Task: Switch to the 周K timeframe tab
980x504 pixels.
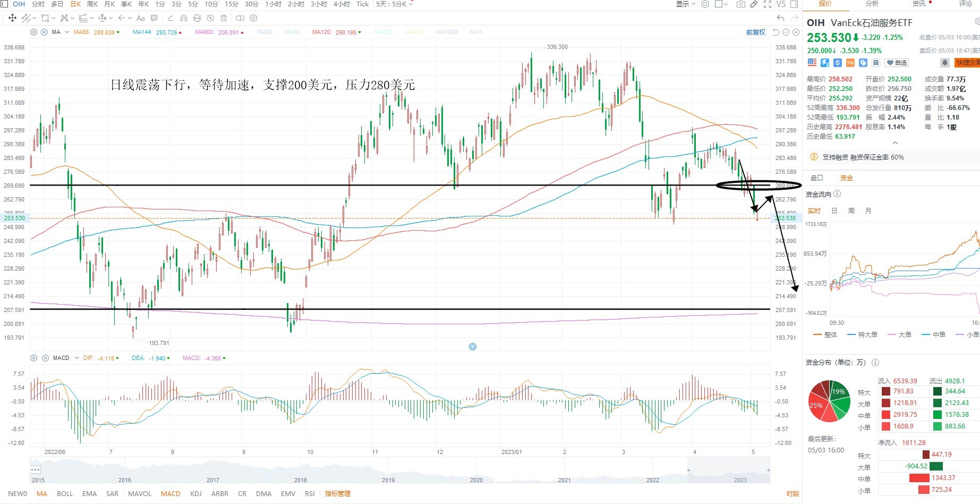Action: click(x=92, y=4)
